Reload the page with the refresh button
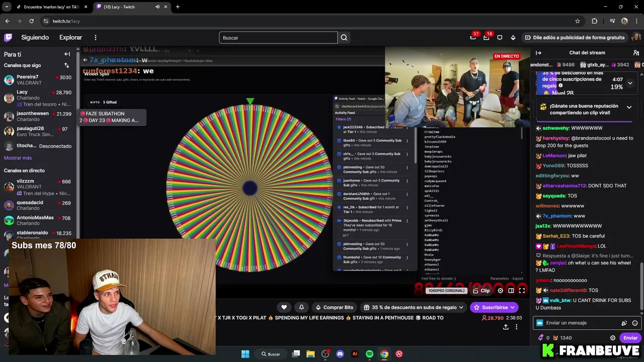 (31, 21)
